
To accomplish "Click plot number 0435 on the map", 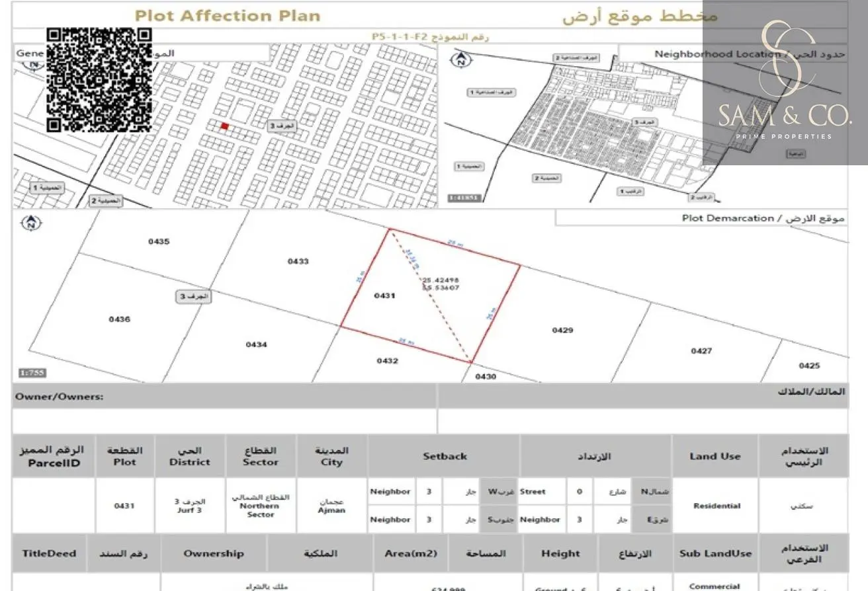I will [x=159, y=242].
